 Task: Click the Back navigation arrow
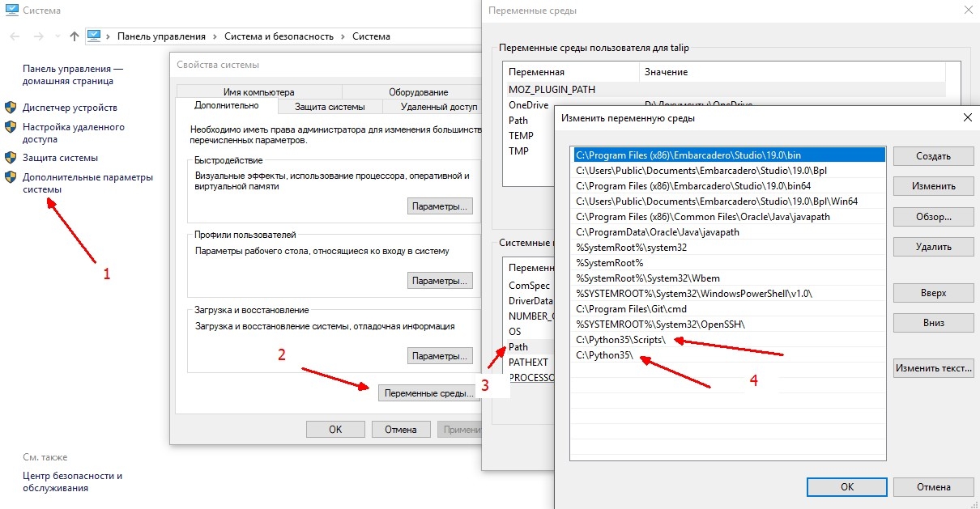(15, 36)
